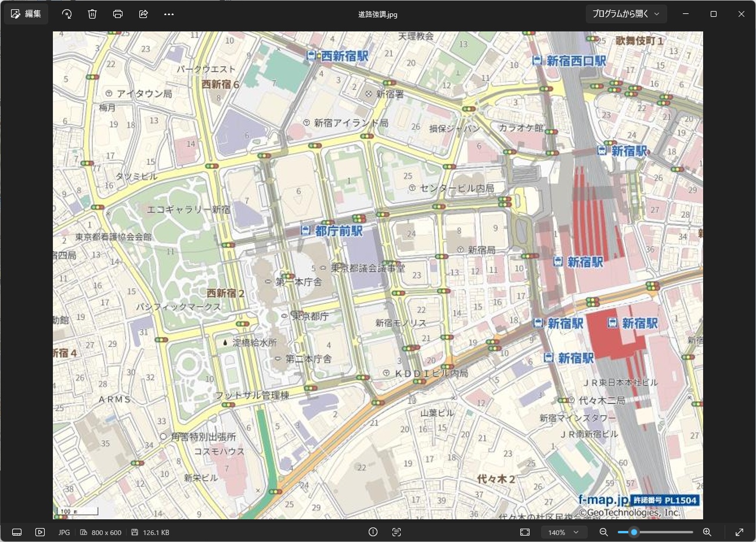The height and width of the screenshot is (542, 756).
Task: Click the 代々木2 district label
Action: click(496, 479)
